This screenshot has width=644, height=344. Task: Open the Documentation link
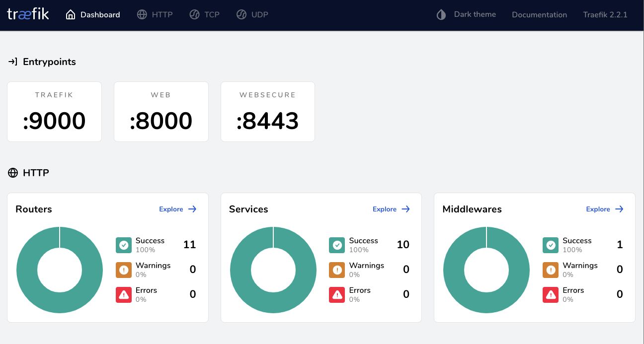click(x=539, y=15)
